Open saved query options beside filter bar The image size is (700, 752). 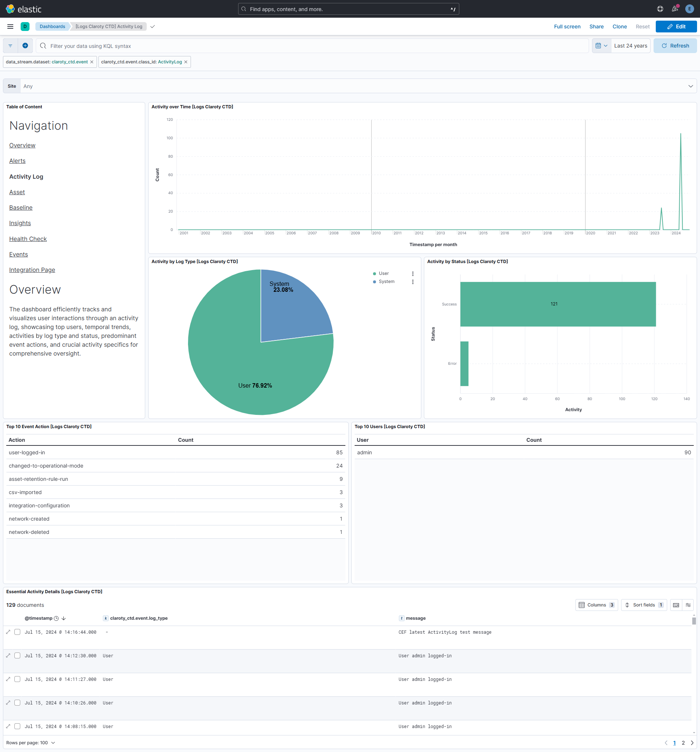(x=10, y=45)
